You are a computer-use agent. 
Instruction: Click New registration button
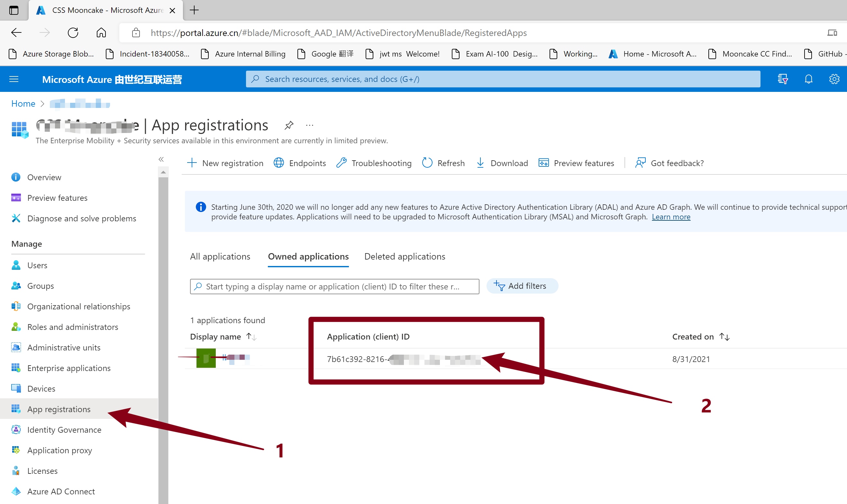tap(225, 163)
